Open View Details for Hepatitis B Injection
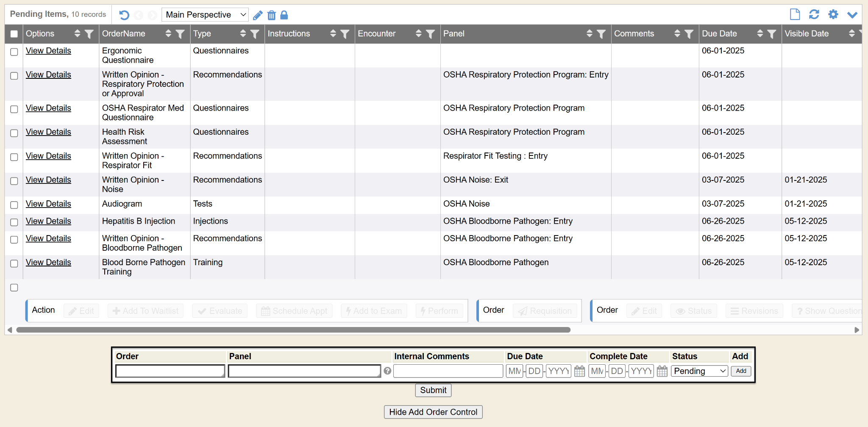This screenshot has width=868, height=427. pyautogui.click(x=48, y=221)
